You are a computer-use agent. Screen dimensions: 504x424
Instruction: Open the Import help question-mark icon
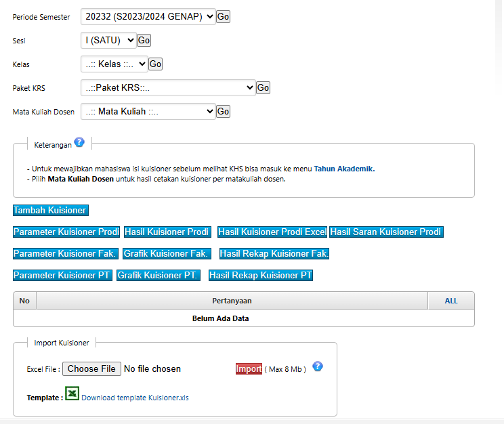point(318,366)
